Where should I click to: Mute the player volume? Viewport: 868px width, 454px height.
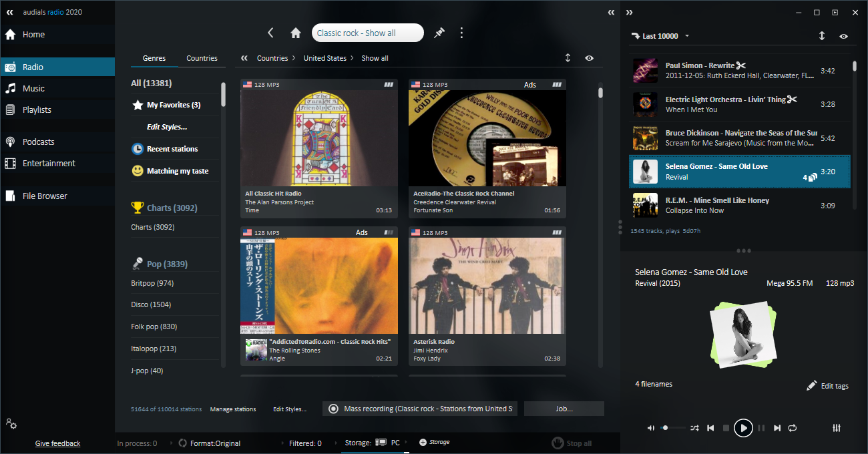click(x=651, y=428)
